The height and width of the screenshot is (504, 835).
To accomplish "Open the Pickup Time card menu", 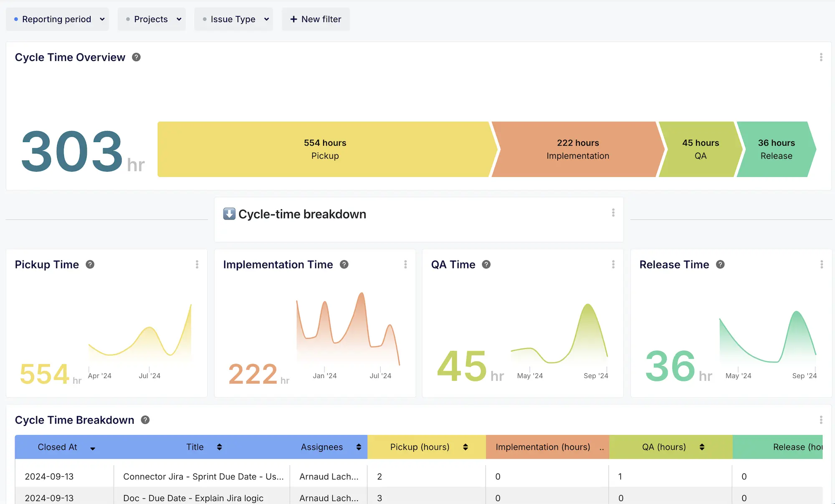I will (197, 264).
